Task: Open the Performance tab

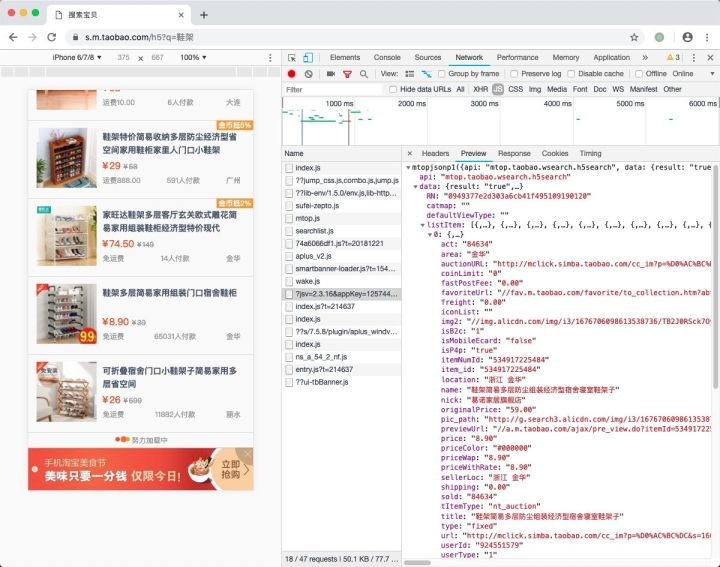Action: [x=518, y=57]
